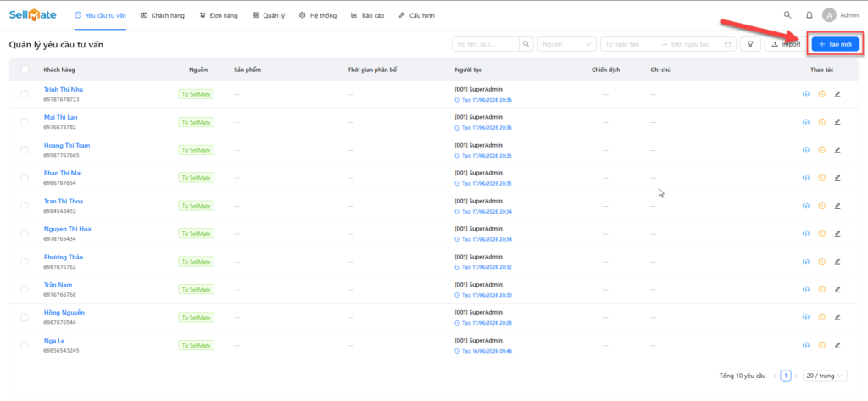Check the row checkbox for Phương Thảo
Viewport: 868px width, 401px height.
(x=25, y=261)
